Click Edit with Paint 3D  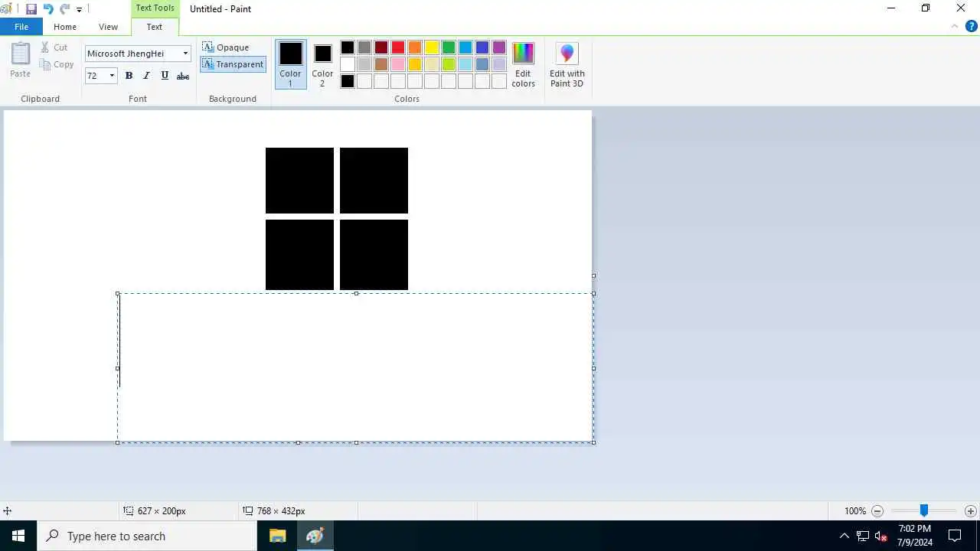click(567, 64)
